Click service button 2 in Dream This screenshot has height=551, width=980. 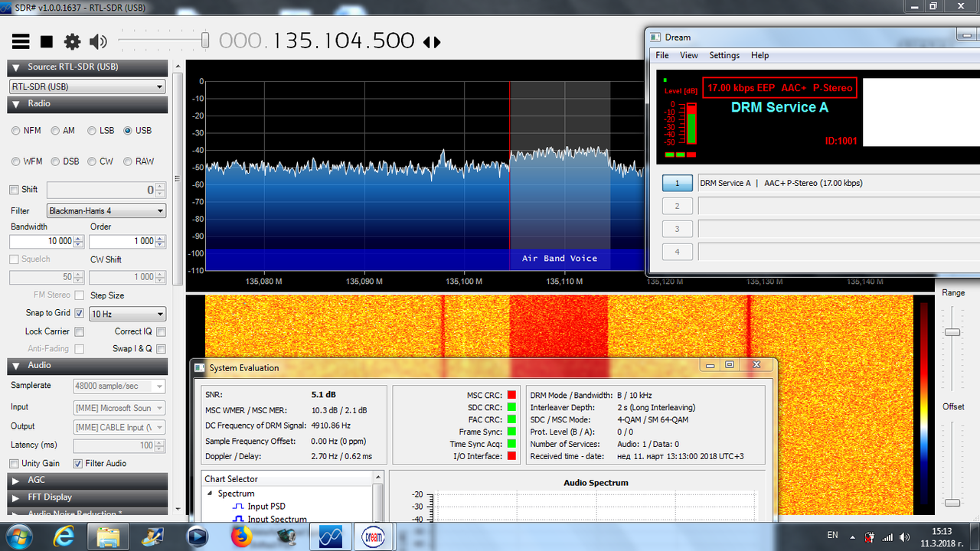tap(678, 206)
